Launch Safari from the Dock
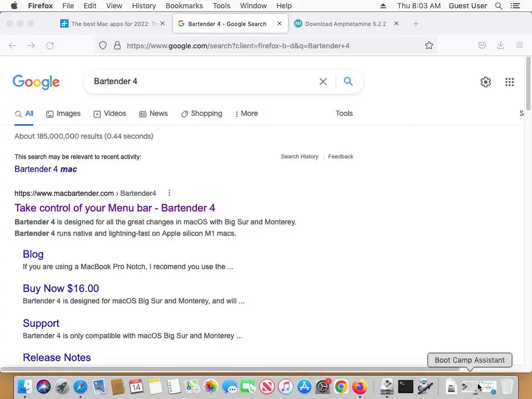 81,387
